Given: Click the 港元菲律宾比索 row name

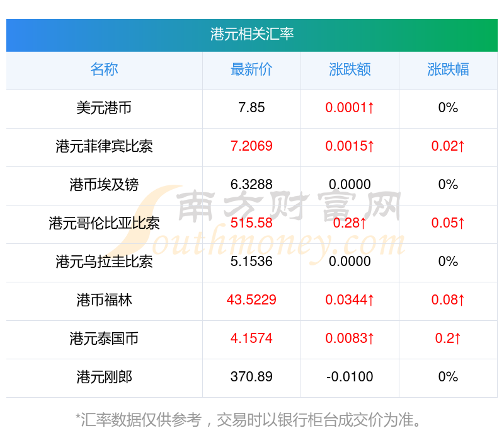Looking at the screenshot, I should tap(104, 146).
